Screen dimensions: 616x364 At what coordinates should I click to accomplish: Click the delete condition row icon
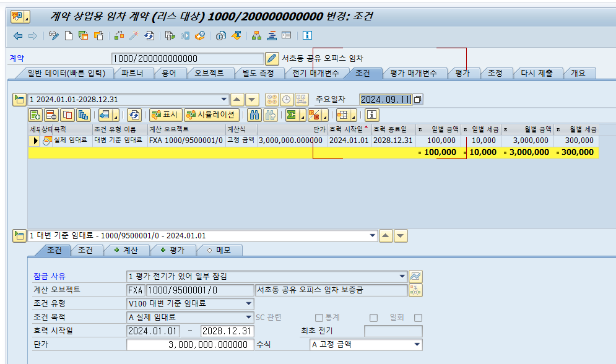(x=51, y=115)
